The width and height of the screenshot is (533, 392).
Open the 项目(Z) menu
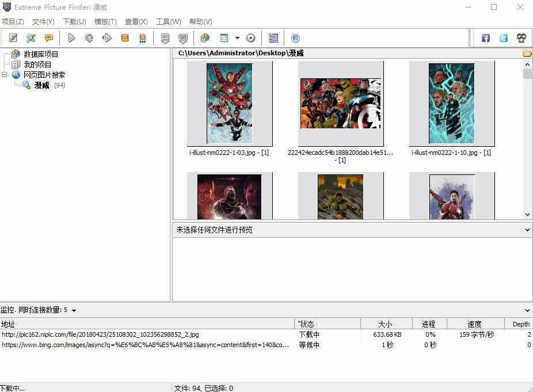(x=13, y=22)
